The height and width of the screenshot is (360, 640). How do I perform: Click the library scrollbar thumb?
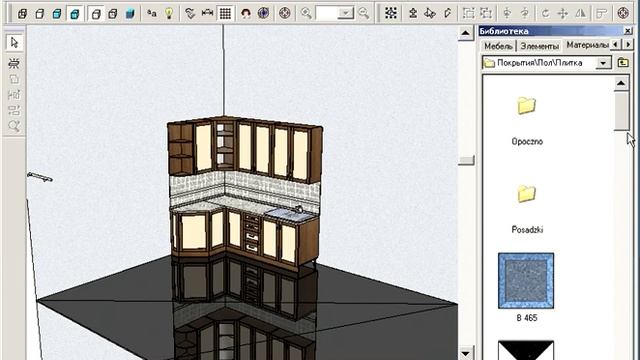click(x=621, y=111)
